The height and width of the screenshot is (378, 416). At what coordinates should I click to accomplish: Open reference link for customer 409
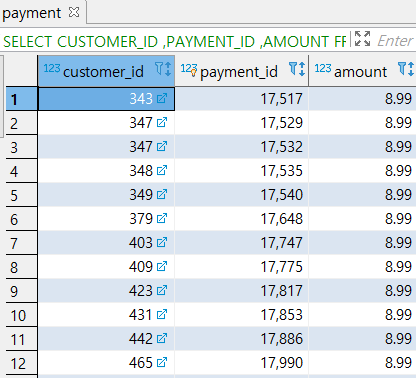click(162, 266)
